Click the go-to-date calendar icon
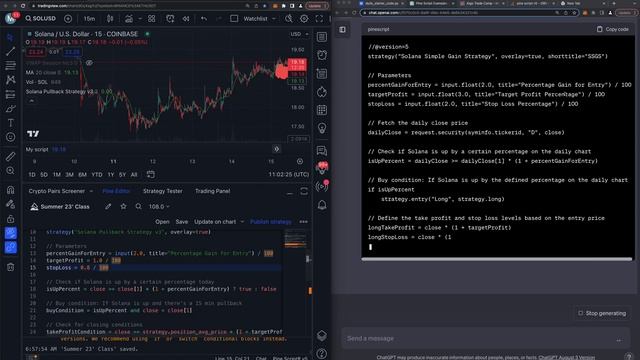The height and width of the screenshot is (360, 640). 151,175
